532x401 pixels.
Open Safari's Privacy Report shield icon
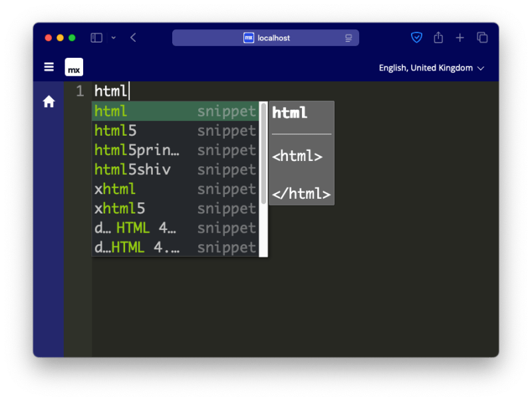(416, 38)
